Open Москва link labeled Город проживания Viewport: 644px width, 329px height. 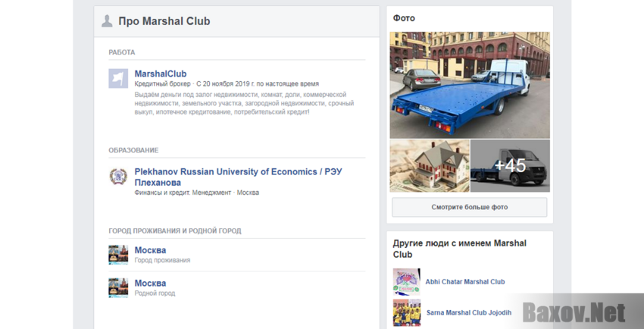pyautogui.click(x=150, y=250)
